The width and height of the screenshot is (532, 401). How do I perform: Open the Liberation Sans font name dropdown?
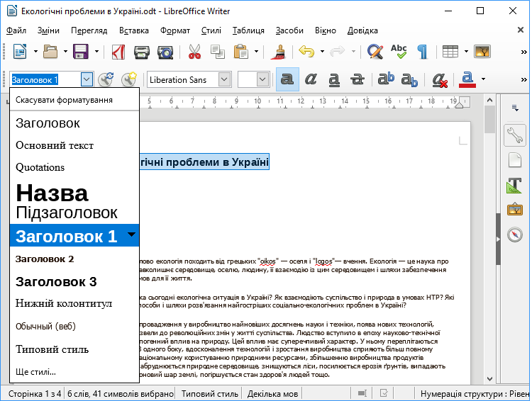click(224, 79)
